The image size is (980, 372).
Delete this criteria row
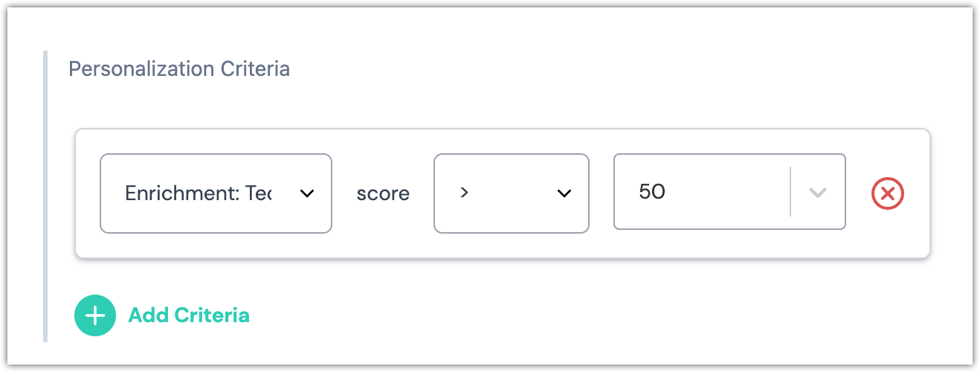click(887, 193)
